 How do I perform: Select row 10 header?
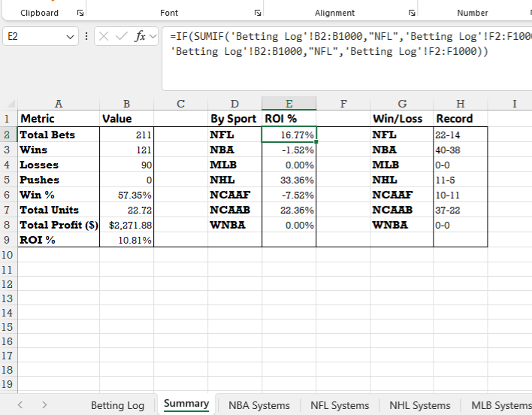click(x=8, y=255)
